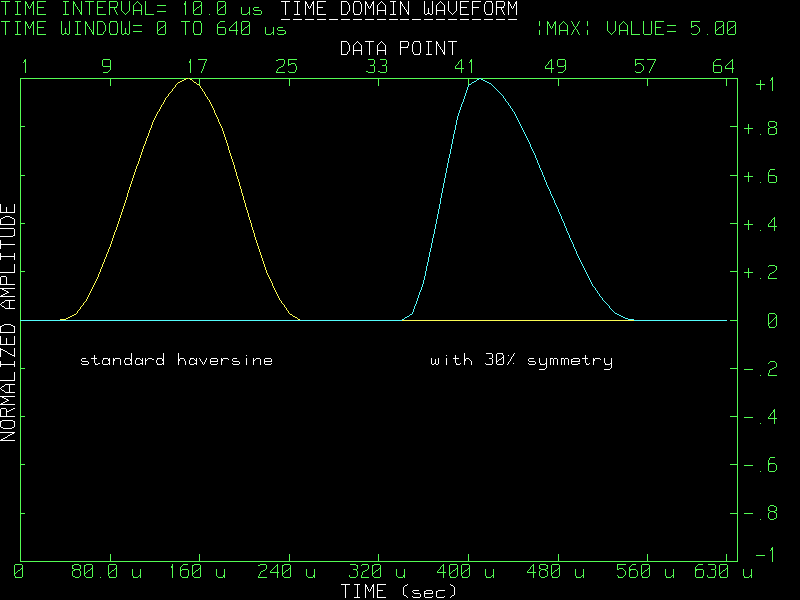Image resolution: width=800 pixels, height=600 pixels.
Task: Click the +1 amplitude label
Action: click(x=765, y=84)
